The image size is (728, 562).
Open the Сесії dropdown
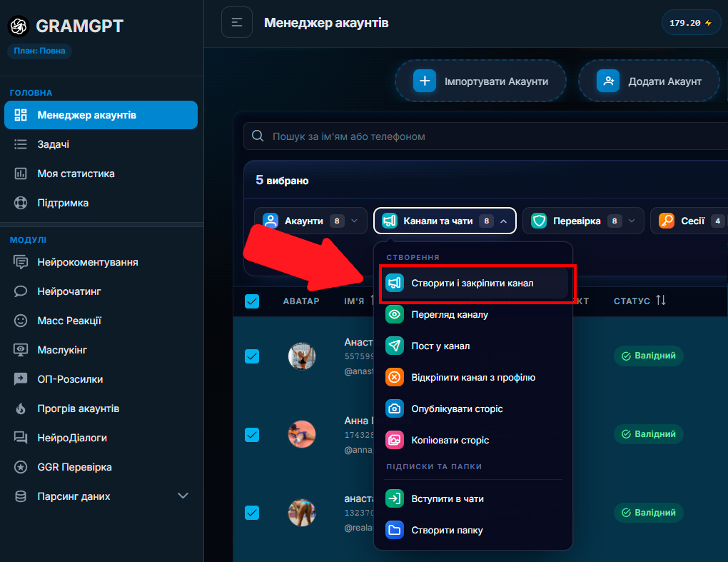[x=689, y=221]
